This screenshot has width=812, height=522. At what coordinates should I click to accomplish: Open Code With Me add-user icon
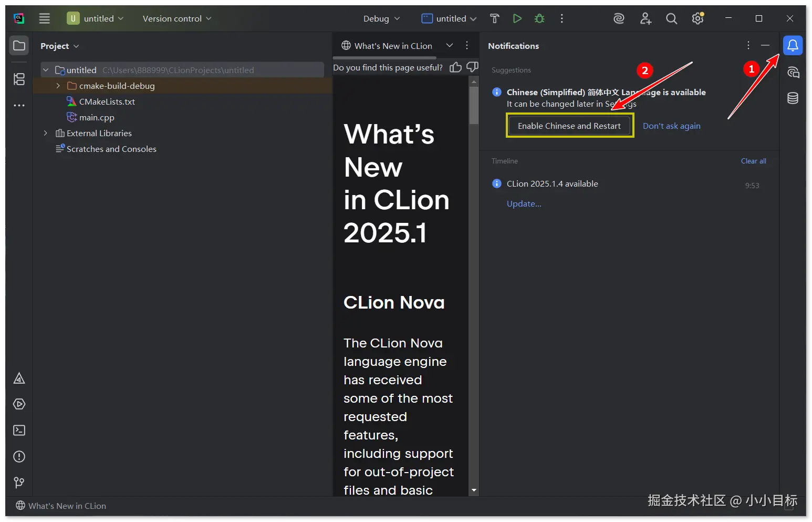646,18
